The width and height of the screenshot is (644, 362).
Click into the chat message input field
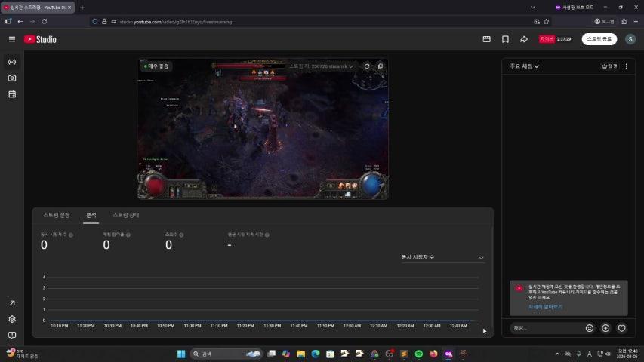click(x=545, y=328)
